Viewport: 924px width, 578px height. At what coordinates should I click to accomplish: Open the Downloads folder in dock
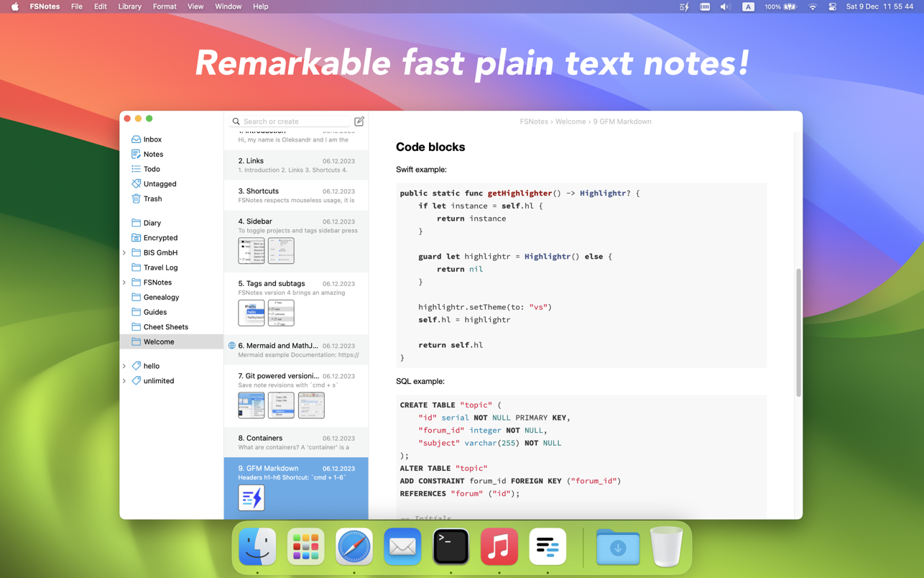(x=618, y=547)
